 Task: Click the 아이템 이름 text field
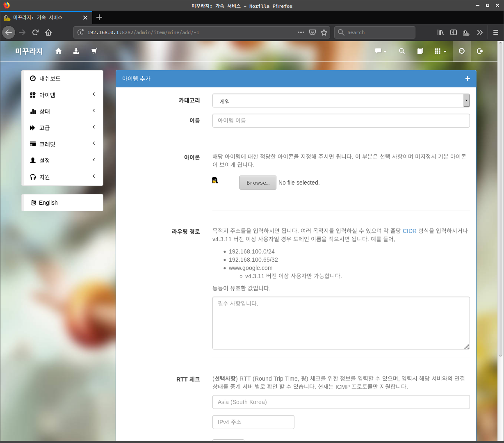click(x=340, y=121)
